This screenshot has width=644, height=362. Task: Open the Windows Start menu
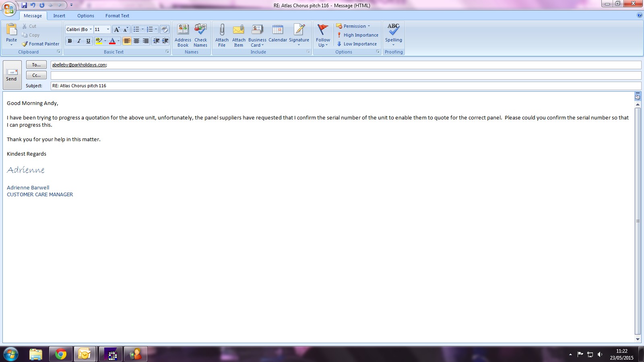click(10, 354)
